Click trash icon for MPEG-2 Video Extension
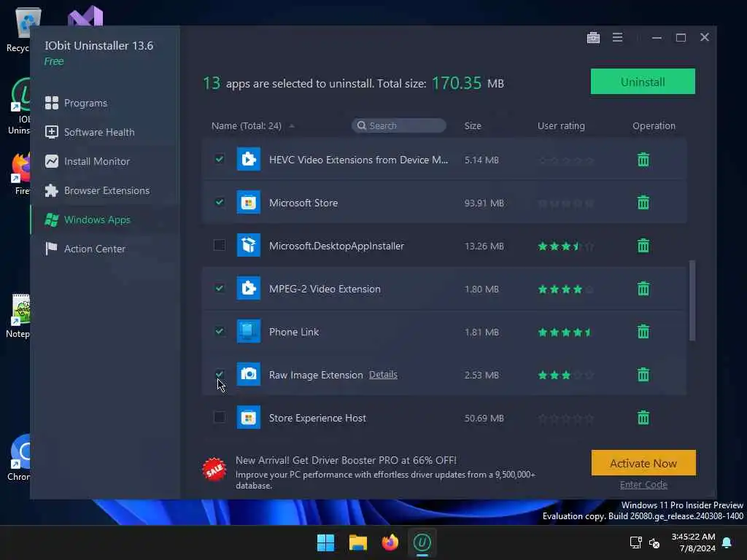 pyautogui.click(x=643, y=289)
